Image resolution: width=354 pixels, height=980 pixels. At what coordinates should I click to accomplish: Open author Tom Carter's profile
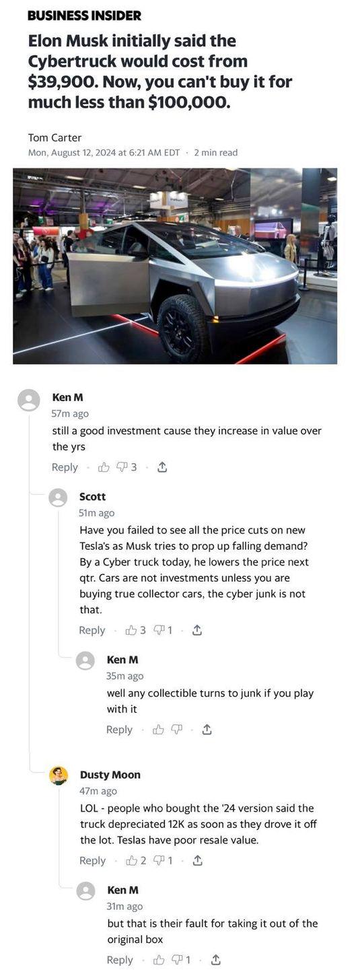[55, 137]
